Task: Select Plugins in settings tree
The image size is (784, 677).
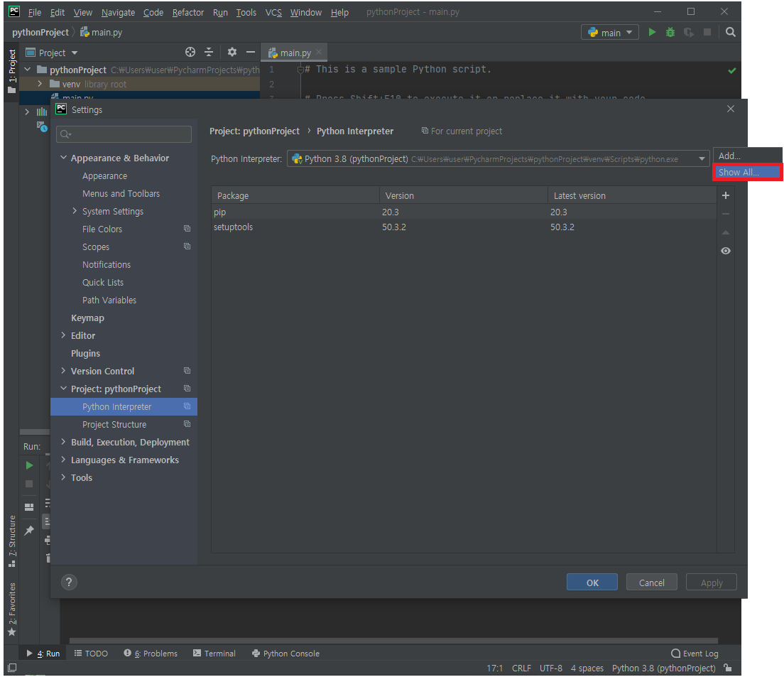Action: tap(85, 353)
